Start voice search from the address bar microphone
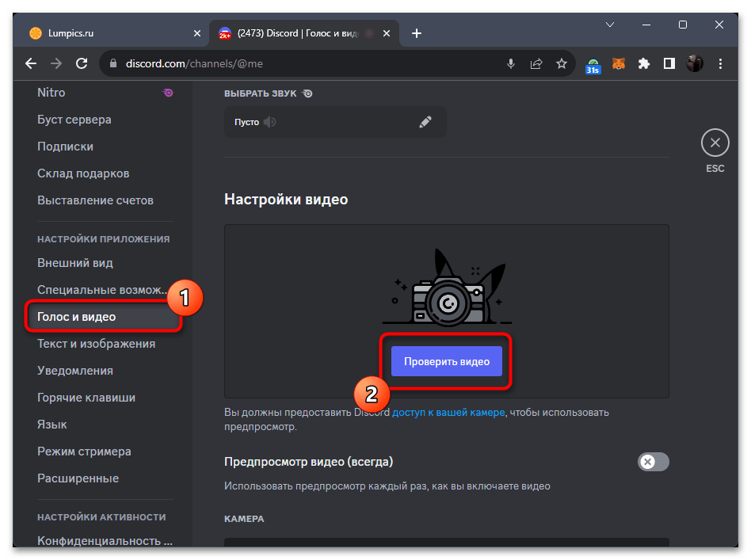Screen dimensions: 751x560 (510, 63)
